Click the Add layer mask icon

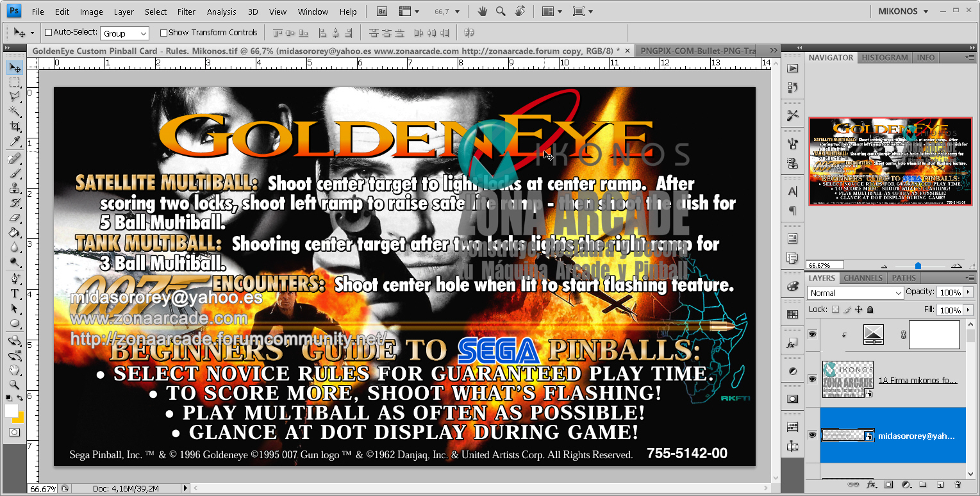tap(888, 485)
